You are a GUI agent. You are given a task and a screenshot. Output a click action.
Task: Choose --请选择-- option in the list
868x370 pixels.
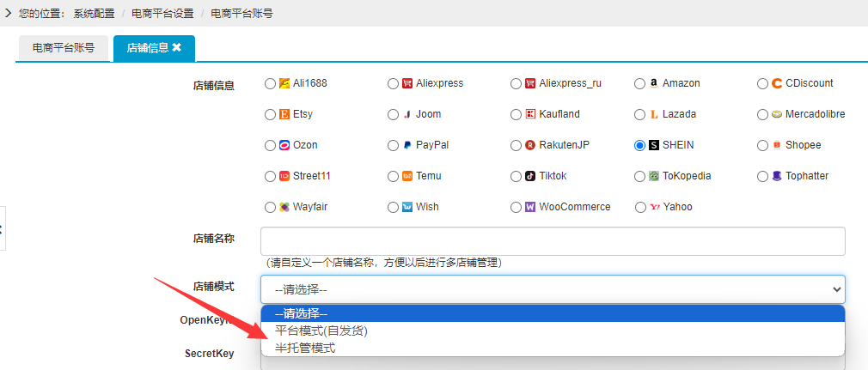coord(553,313)
